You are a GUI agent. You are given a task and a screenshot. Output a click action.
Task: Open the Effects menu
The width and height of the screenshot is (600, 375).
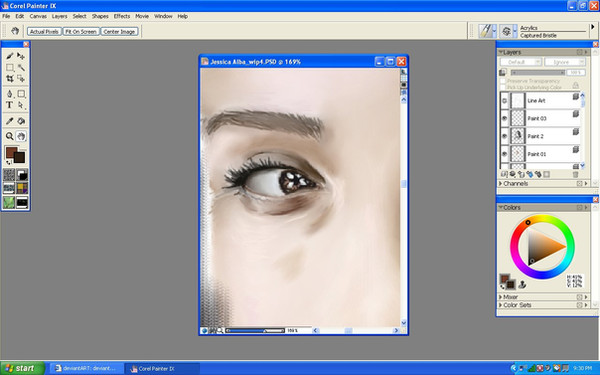coord(122,16)
